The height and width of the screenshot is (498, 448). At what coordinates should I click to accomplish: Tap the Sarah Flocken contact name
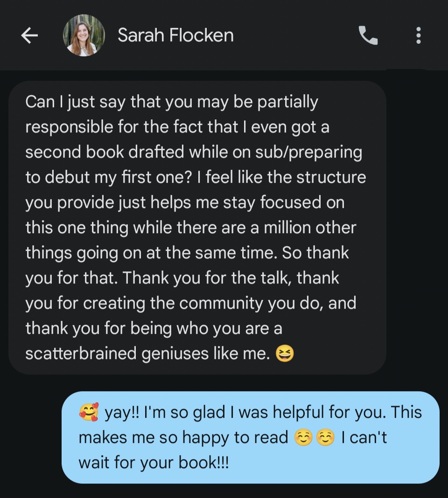(x=175, y=35)
